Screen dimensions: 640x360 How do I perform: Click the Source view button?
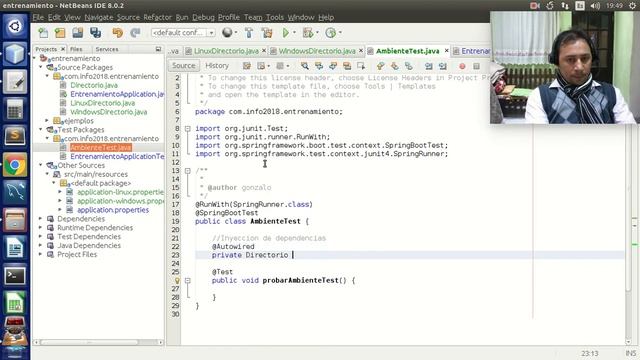183,66
